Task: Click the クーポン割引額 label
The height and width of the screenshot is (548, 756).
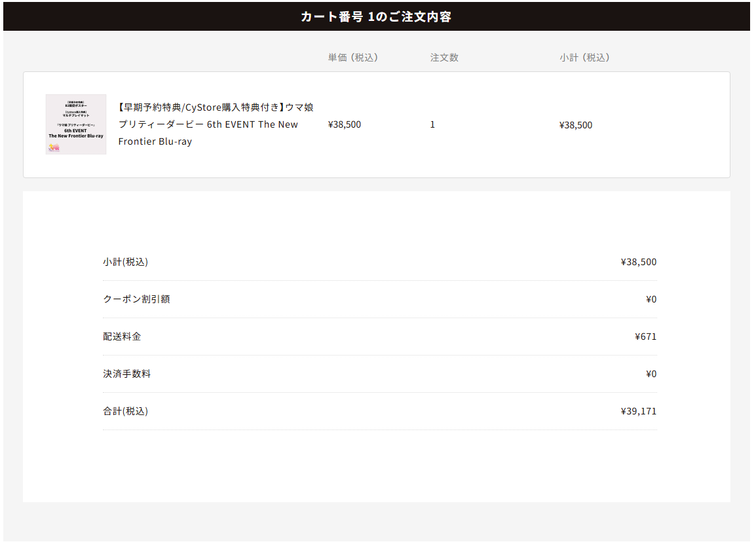Action: [136, 299]
